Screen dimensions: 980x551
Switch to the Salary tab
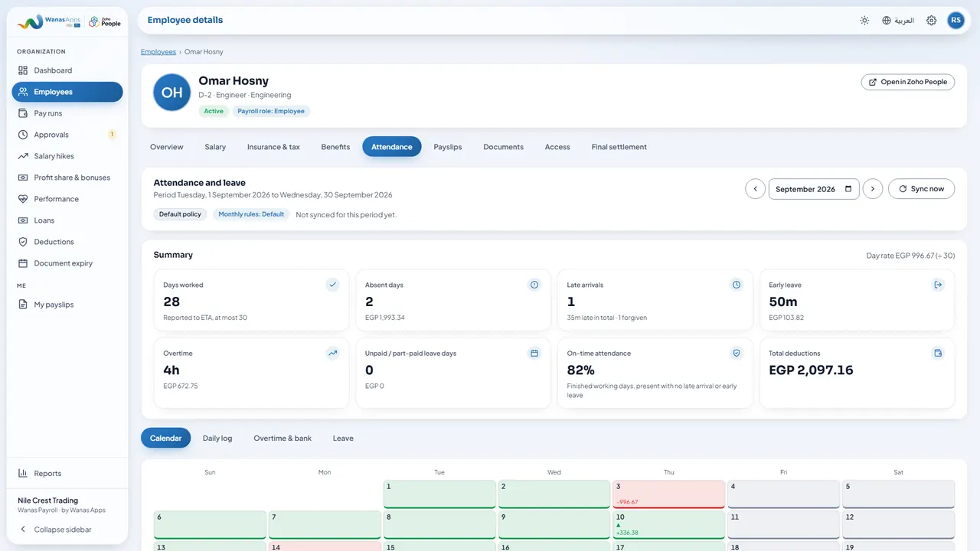click(215, 147)
